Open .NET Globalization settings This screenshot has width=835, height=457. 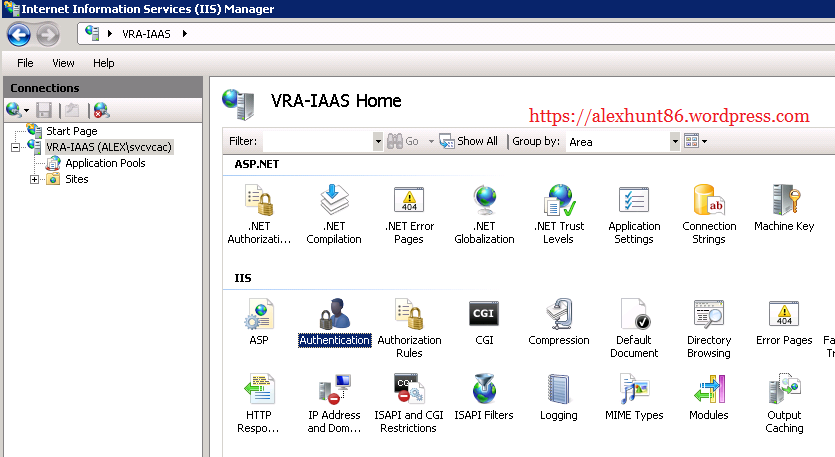coord(484,214)
